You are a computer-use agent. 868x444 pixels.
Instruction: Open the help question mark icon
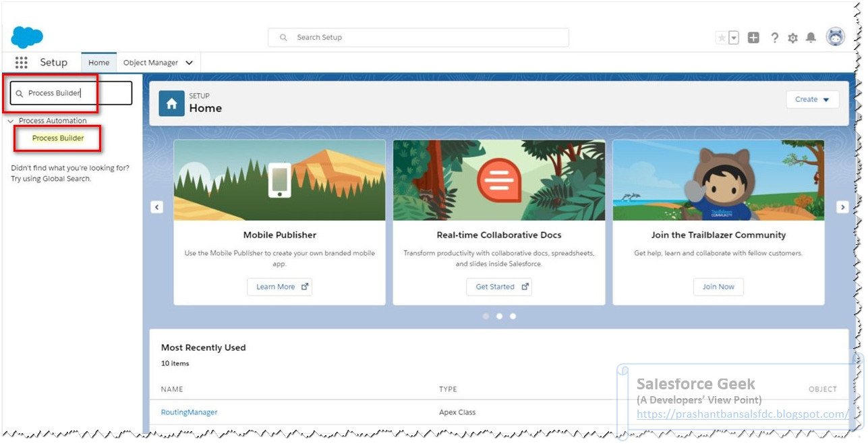point(774,38)
